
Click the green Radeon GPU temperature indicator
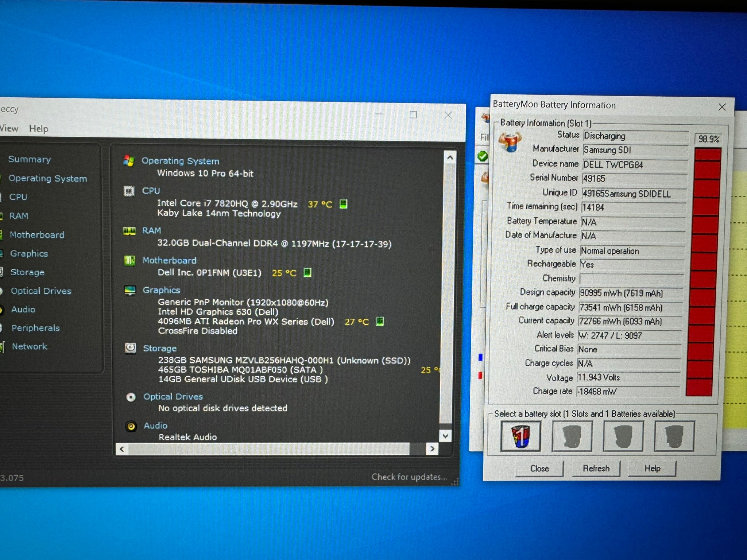380,321
